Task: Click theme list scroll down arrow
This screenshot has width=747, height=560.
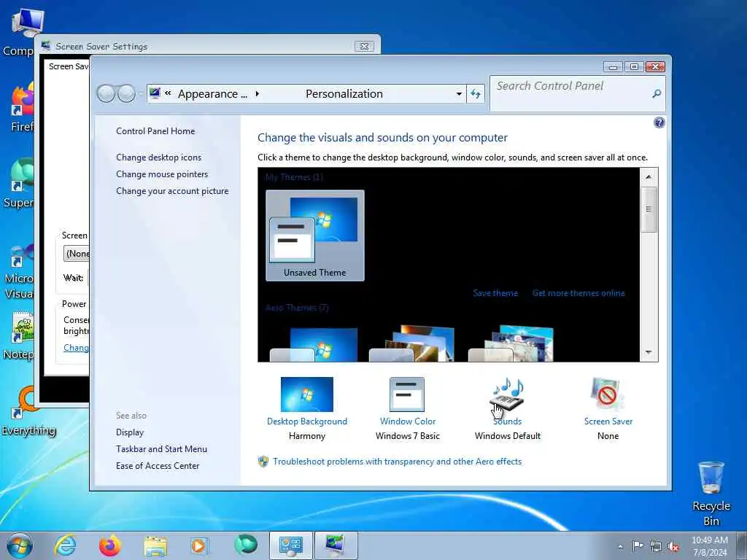Action: [x=649, y=352]
